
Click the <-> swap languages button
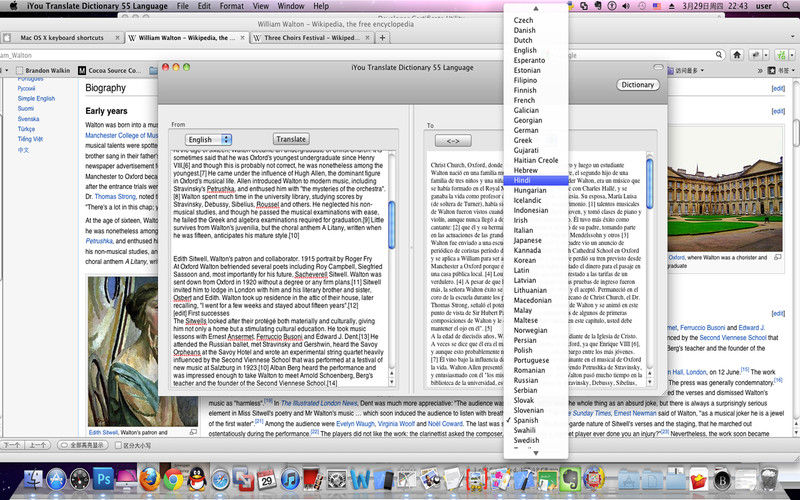click(453, 141)
